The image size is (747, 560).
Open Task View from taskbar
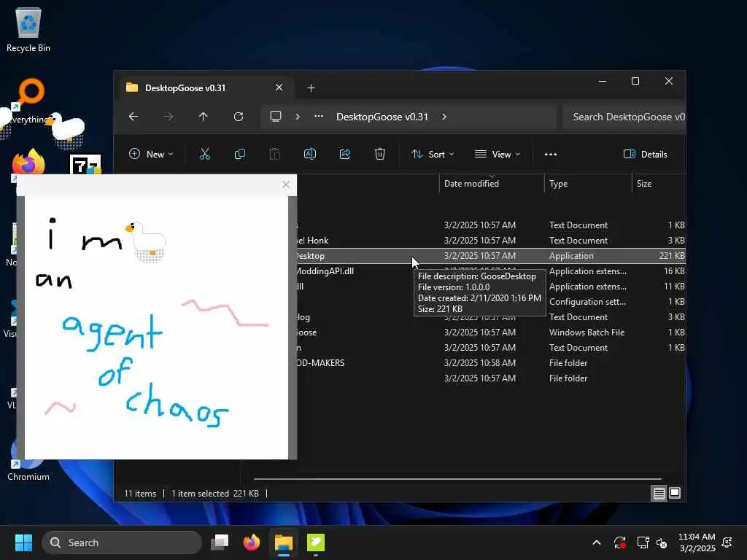(220, 542)
